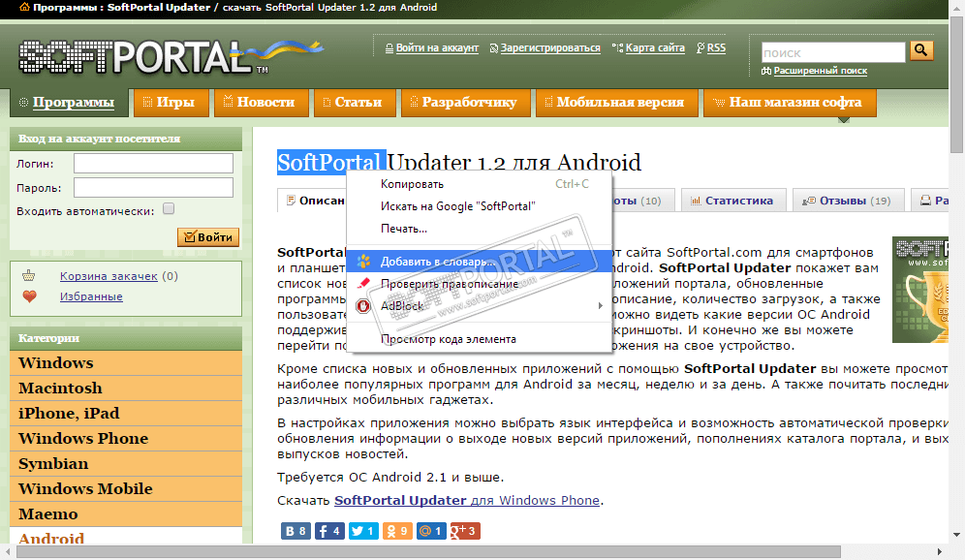This screenshot has height=560, width=965.
Task: Switch to the 'Описание' tab
Action: [x=313, y=201]
